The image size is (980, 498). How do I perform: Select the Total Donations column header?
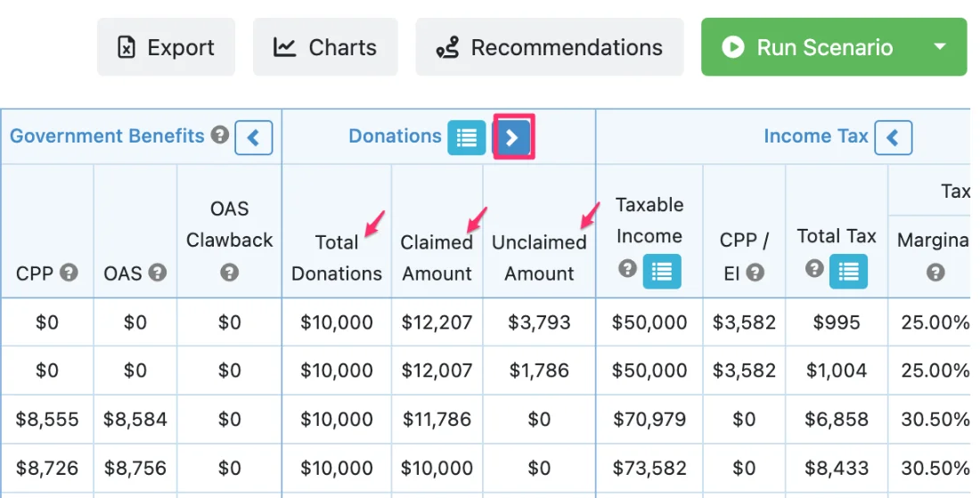[x=336, y=257]
